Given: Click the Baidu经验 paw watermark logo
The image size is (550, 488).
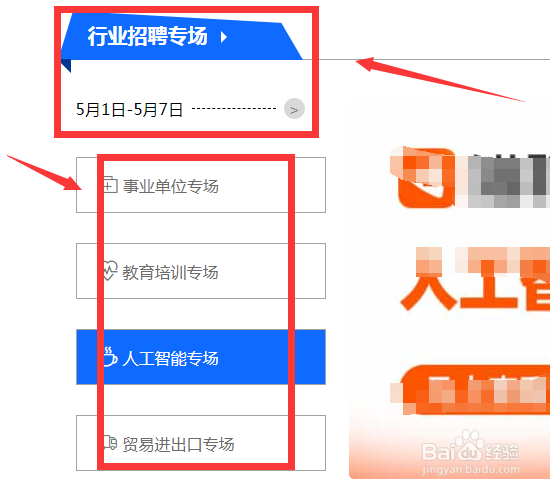Looking at the screenshot, I should tap(470, 447).
